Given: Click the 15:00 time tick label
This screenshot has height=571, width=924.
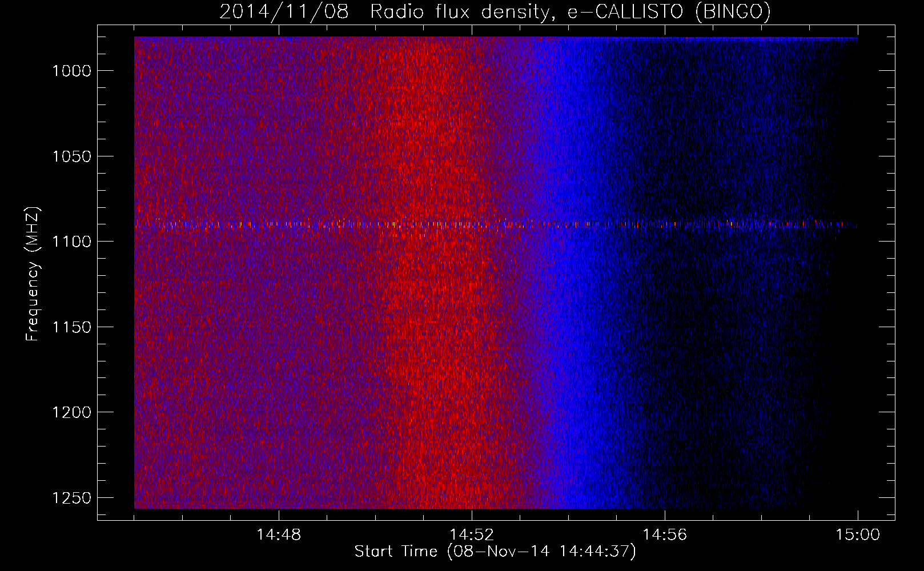Looking at the screenshot, I should pyautogui.click(x=858, y=535).
